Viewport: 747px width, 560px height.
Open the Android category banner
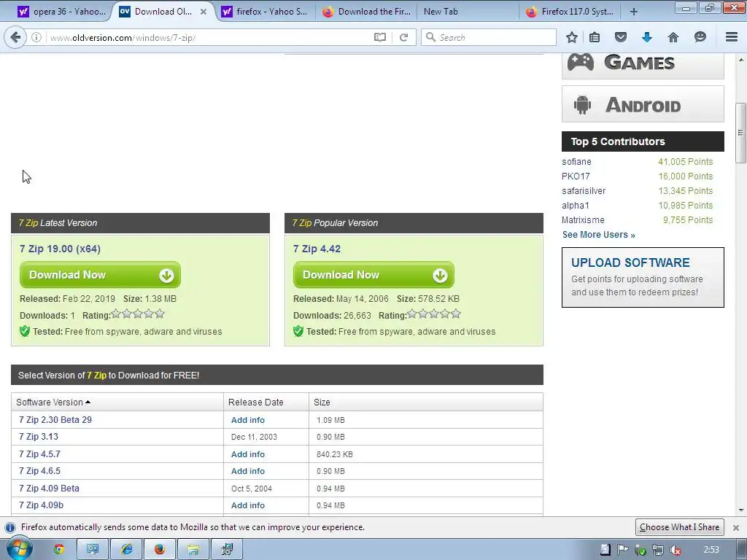tap(643, 104)
